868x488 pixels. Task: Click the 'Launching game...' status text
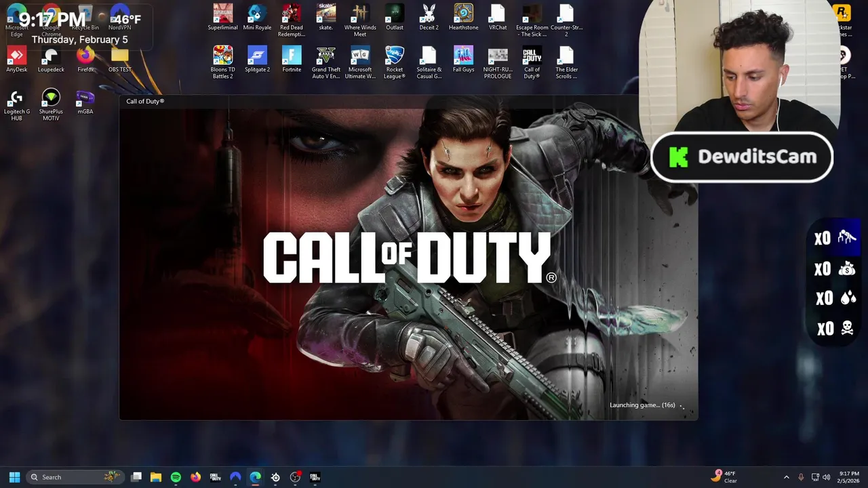(x=642, y=405)
